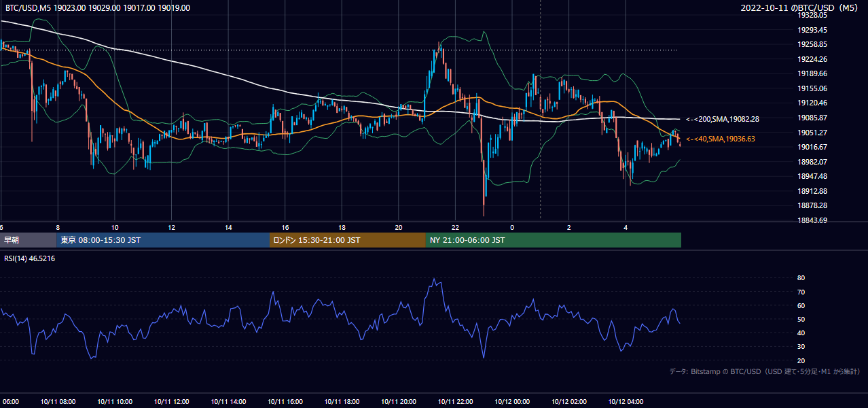The image size is (868, 408).
Task: Click the bottom date label 10/11 22:00
Action: pos(455,402)
